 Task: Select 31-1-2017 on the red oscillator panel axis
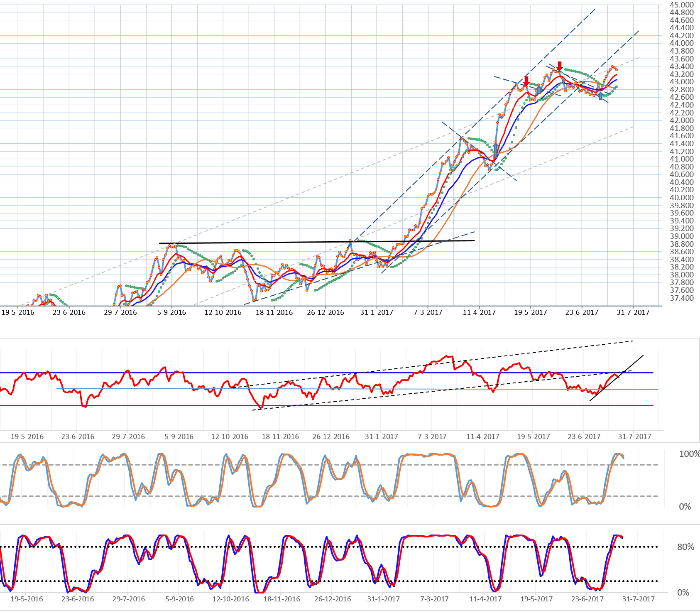pos(382,436)
